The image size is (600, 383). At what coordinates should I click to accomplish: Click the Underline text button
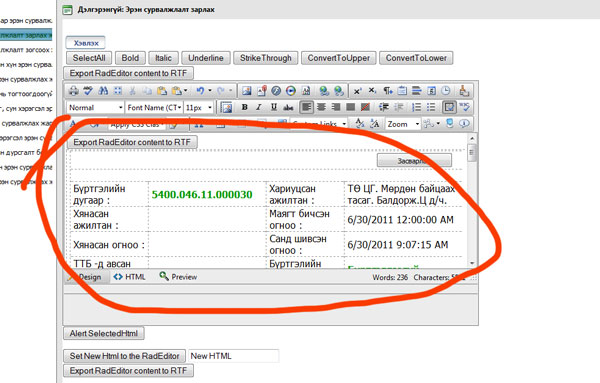[x=206, y=58]
